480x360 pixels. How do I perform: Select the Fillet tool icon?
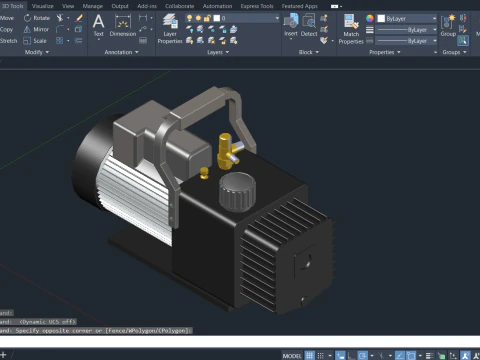[x=60, y=29]
